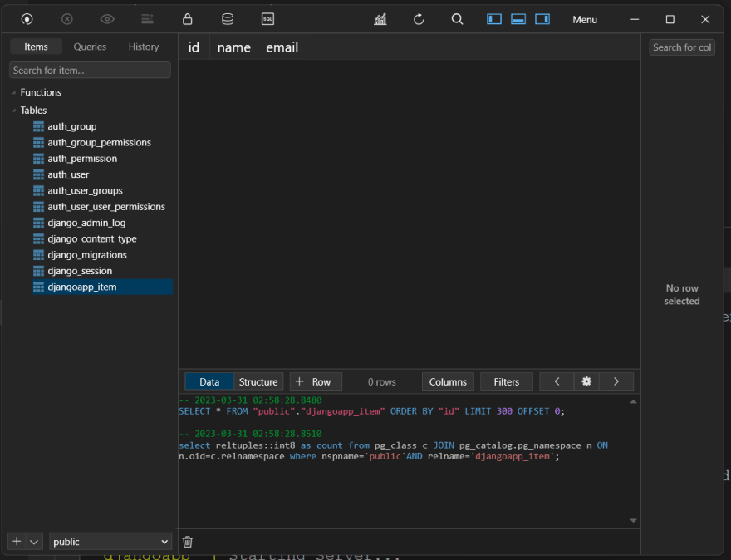Click the auth_group_permissions table grid icon
The width and height of the screenshot is (731, 560).
coord(39,143)
